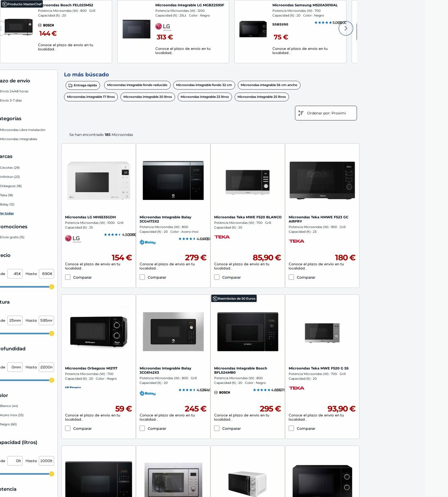Click star rating on Samsung MS20A3010AL

tap(323, 23)
